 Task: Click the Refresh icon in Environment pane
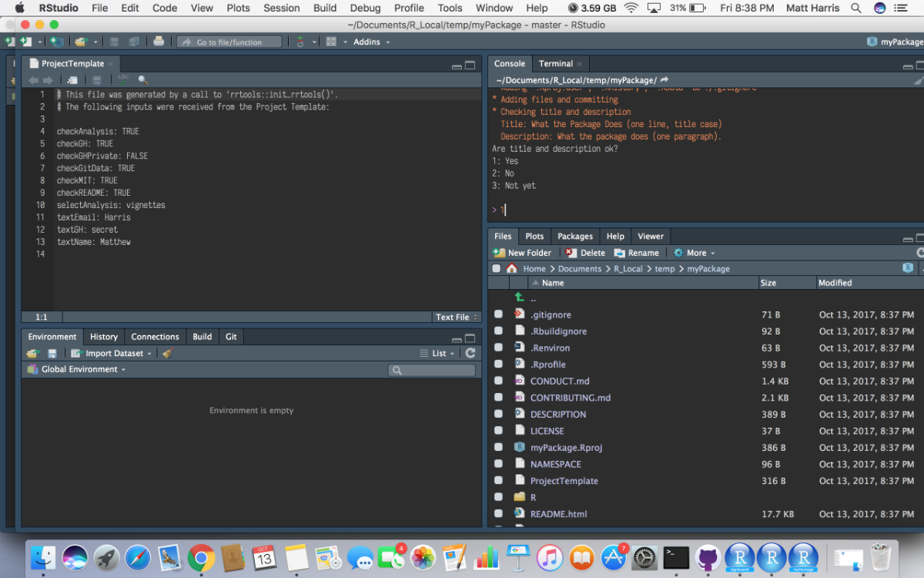(x=470, y=353)
